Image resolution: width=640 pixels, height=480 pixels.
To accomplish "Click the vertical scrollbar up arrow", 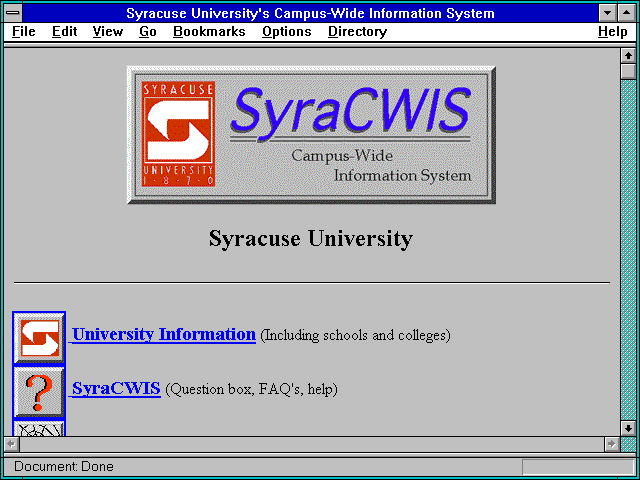I will [628, 56].
